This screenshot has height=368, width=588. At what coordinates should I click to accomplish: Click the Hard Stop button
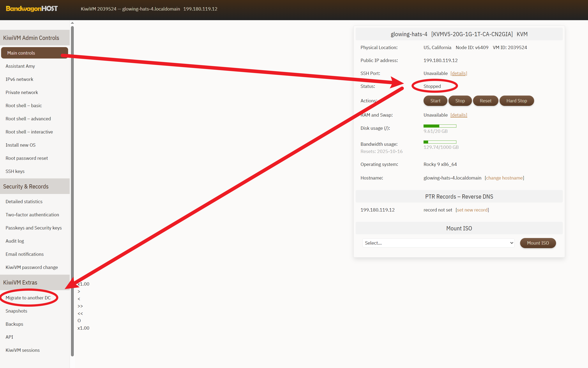tap(517, 101)
